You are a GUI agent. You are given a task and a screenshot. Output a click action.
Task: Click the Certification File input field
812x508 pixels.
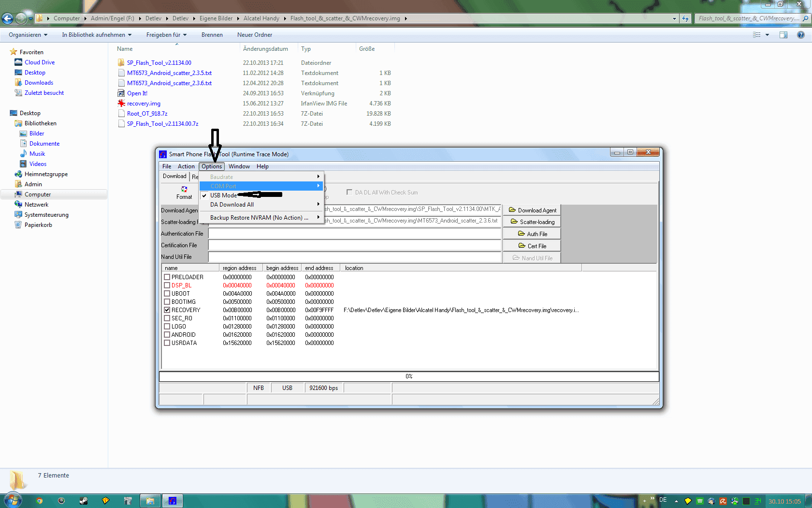pos(355,245)
